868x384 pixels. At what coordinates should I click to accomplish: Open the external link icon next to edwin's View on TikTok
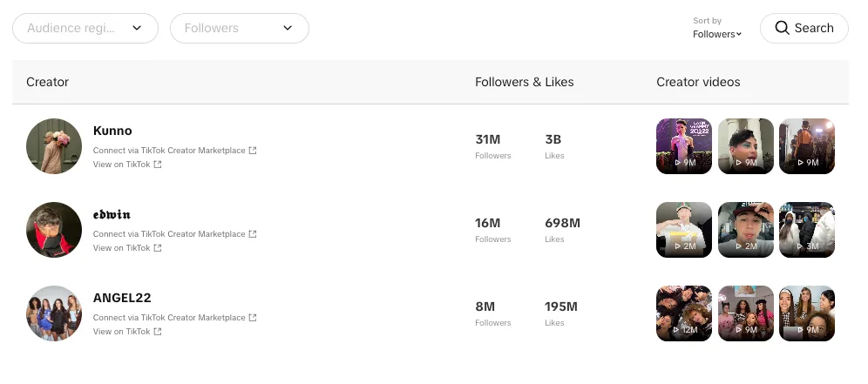point(158,248)
